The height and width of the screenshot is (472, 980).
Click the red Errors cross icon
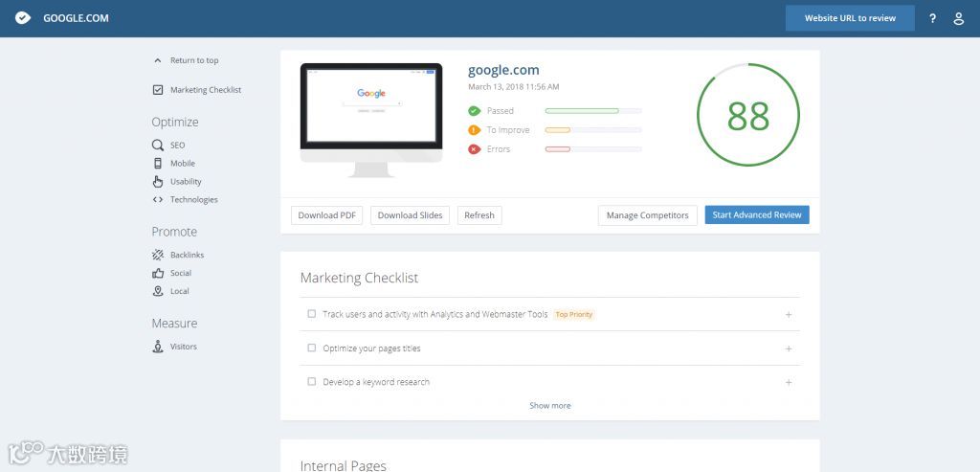(475, 149)
